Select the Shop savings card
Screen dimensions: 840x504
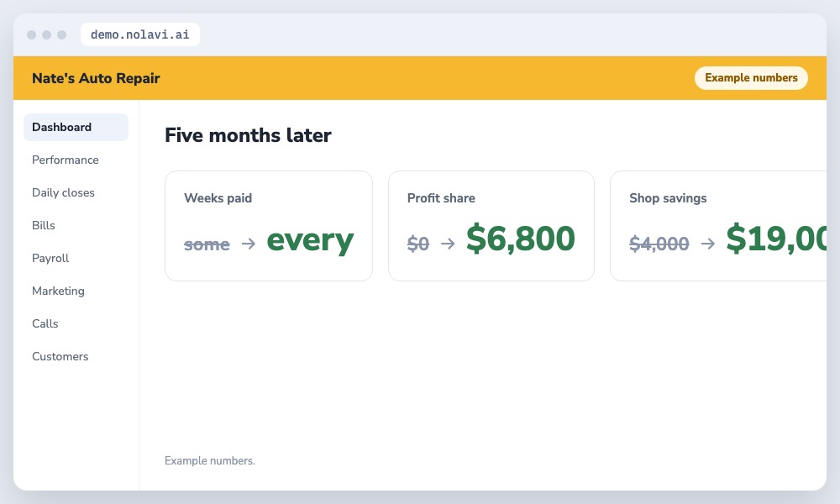(x=718, y=226)
